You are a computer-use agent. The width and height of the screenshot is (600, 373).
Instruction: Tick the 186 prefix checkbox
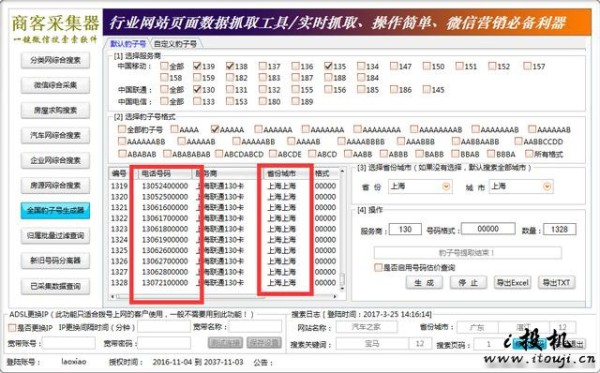tap(394, 90)
